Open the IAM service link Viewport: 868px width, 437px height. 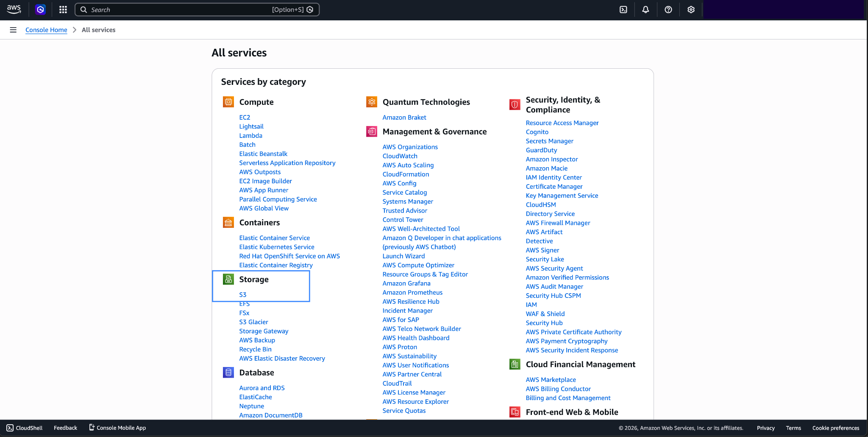(x=531, y=305)
